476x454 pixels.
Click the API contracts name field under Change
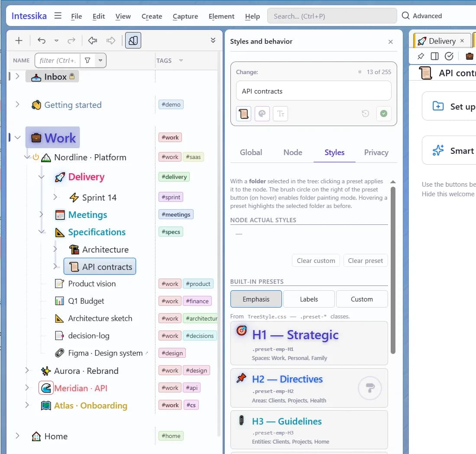(314, 91)
